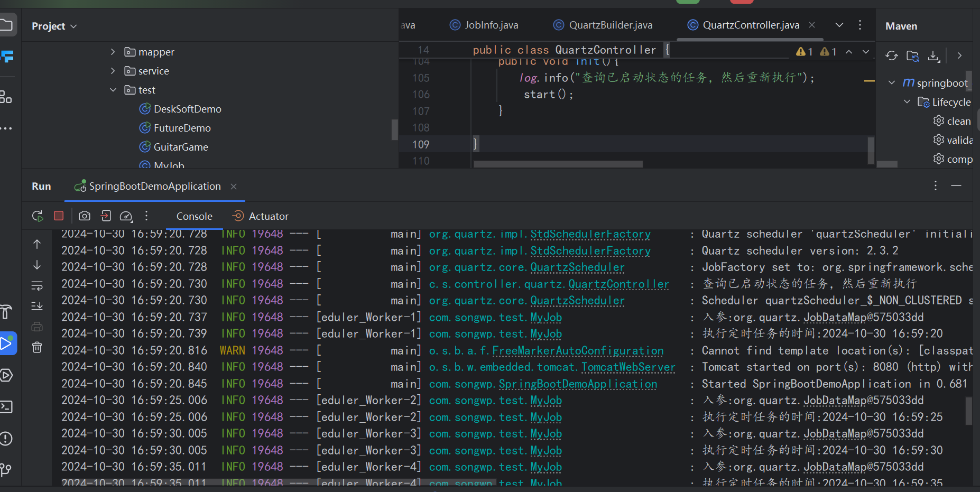Switch to Actuator tab

[x=261, y=216]
